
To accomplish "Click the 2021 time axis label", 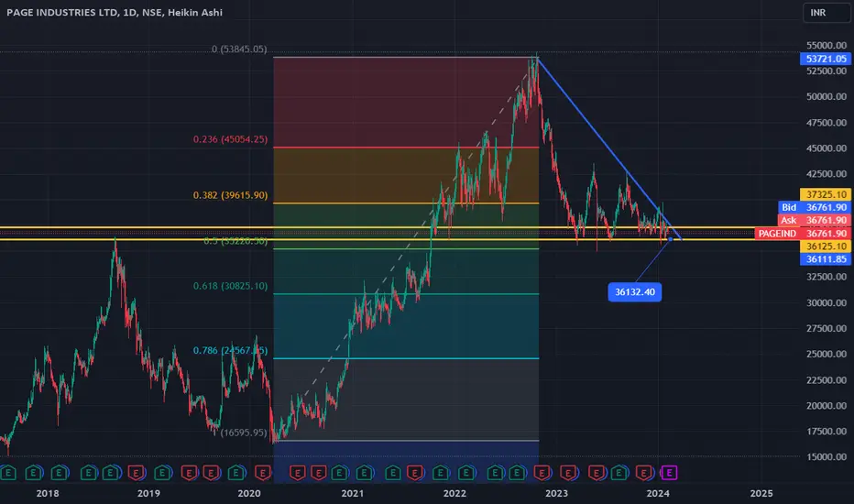I will pos(353,494).
